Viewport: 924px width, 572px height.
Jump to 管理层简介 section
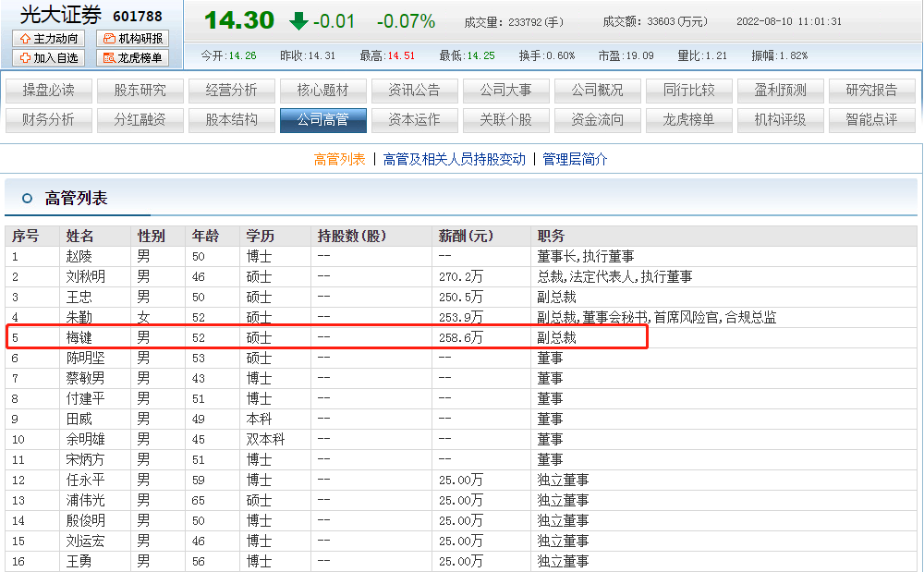(x=575, y=160)
